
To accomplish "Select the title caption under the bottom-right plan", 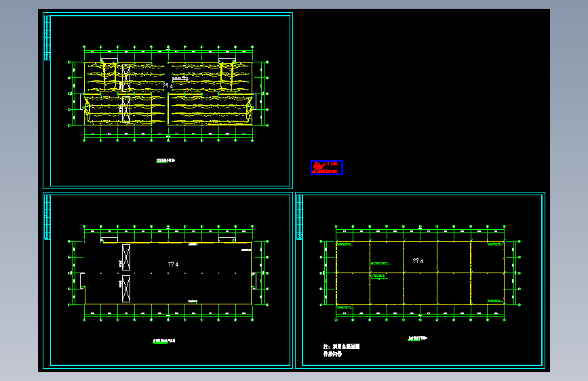I will [417, 338].
